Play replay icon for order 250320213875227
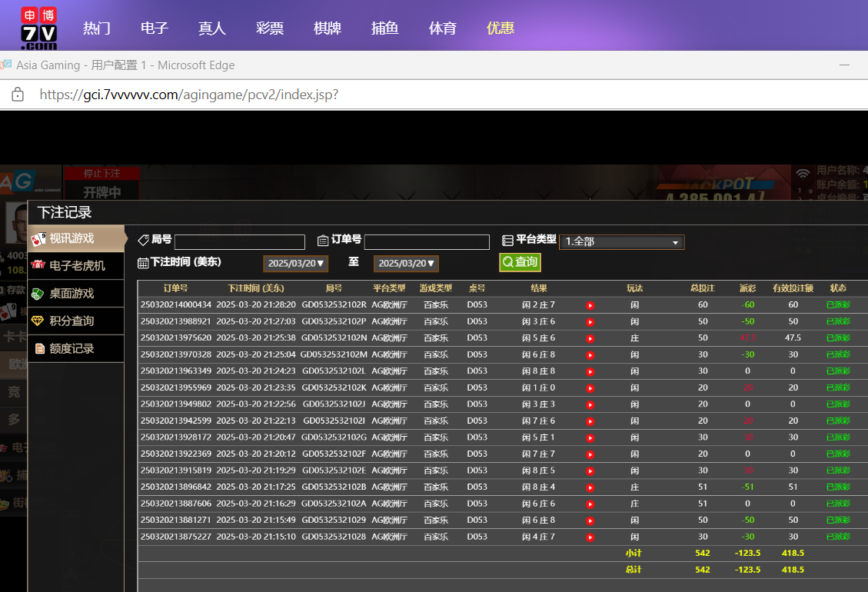Image resolution: width=868 pixels, height=592 pixels. tap(590, 537)
